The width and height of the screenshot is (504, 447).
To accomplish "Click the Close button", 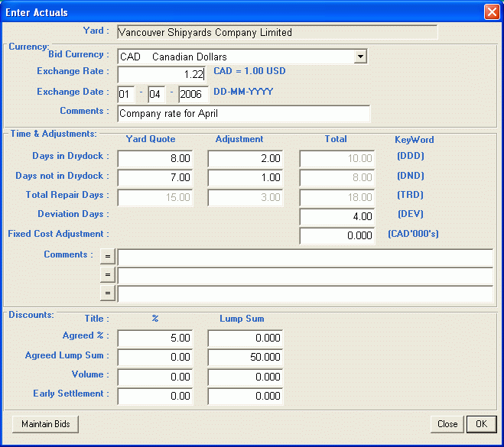I will pos(447,424).
